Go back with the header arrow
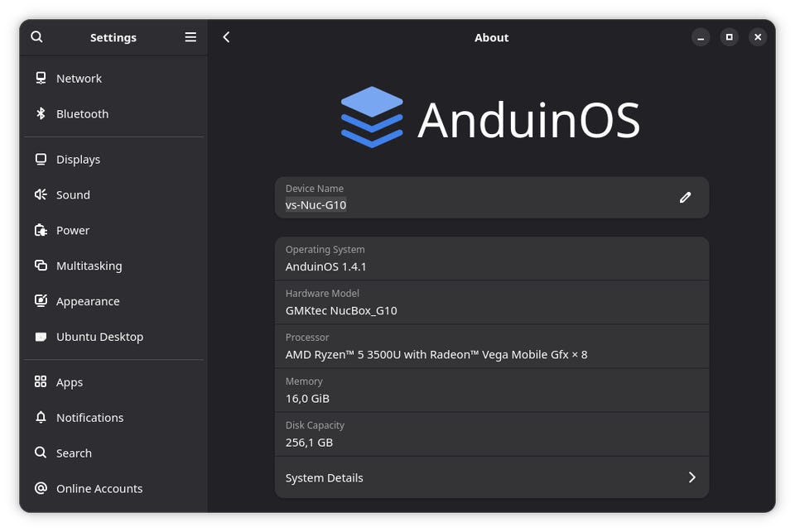Image resolution: width=795 pixels, height=532 pixels. coord(227,37)
